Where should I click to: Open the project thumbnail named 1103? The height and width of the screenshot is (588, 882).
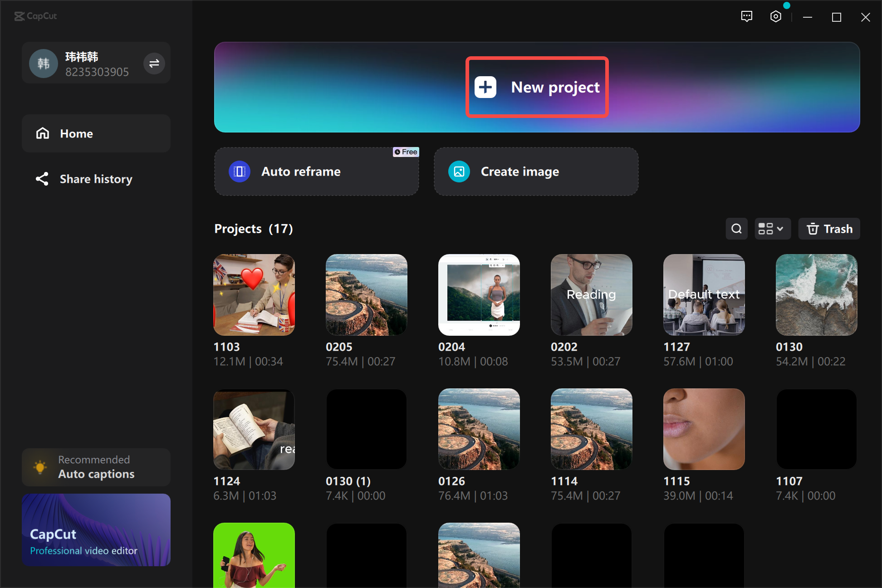(x=254, y=294)
